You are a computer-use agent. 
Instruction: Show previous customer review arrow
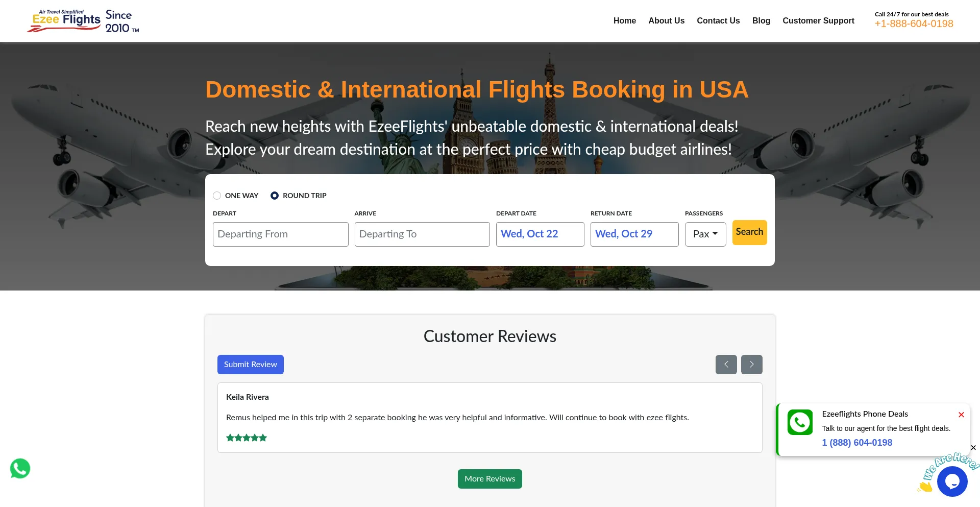(726, 365)
